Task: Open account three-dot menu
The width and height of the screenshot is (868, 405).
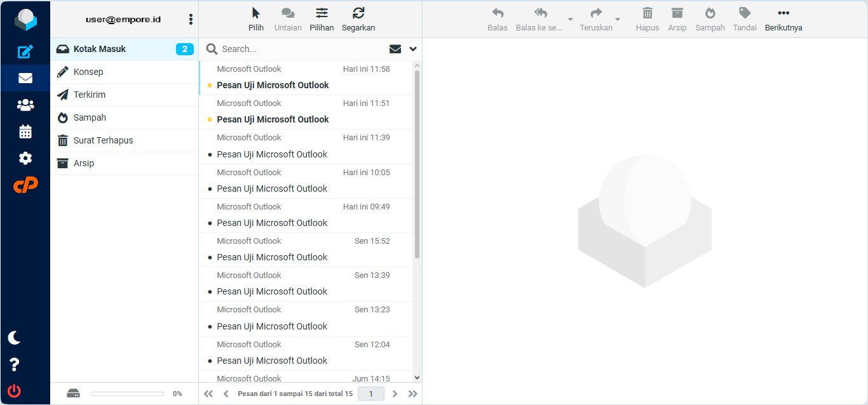Action: (191, 20)
